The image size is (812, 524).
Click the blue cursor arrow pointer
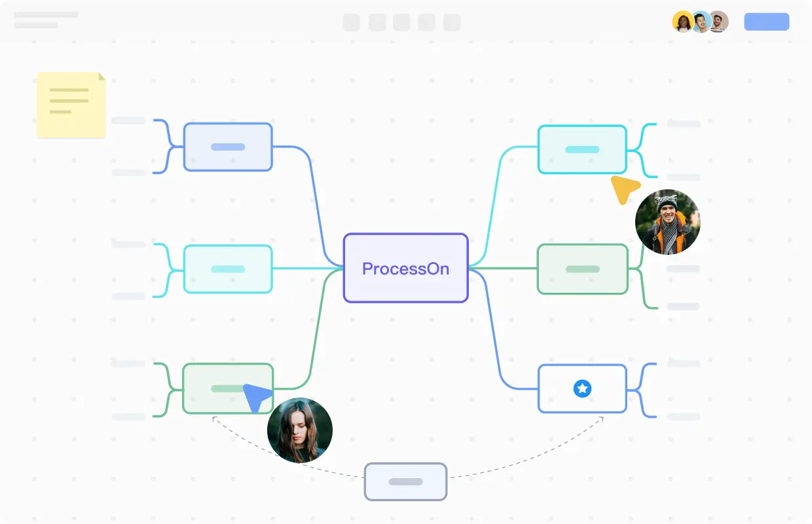[x=257, y=397]
